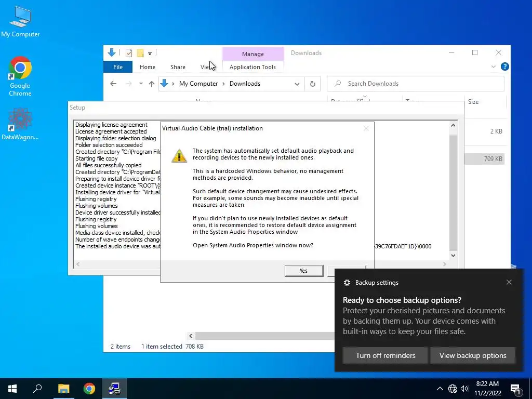Open Customize Quick Access Toolbar dropdown
The height and width of the screenshot is (399, 532).
pyautogui.click(x=150, y=54)
